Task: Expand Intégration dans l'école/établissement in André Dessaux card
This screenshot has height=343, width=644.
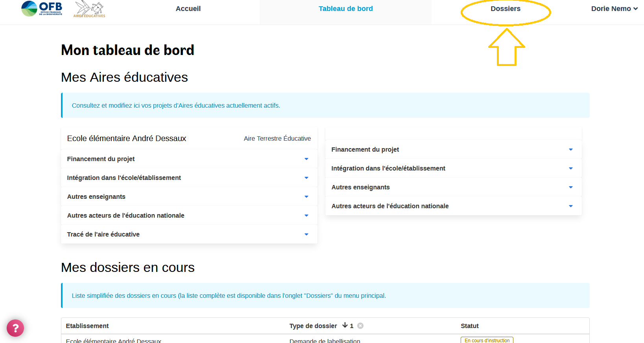Action: click(x=189, y=178)
